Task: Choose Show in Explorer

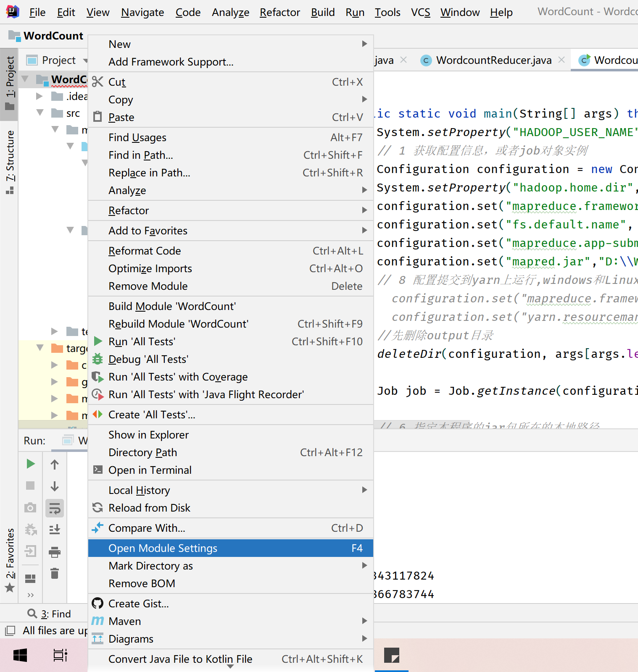Action: [231, 435]
